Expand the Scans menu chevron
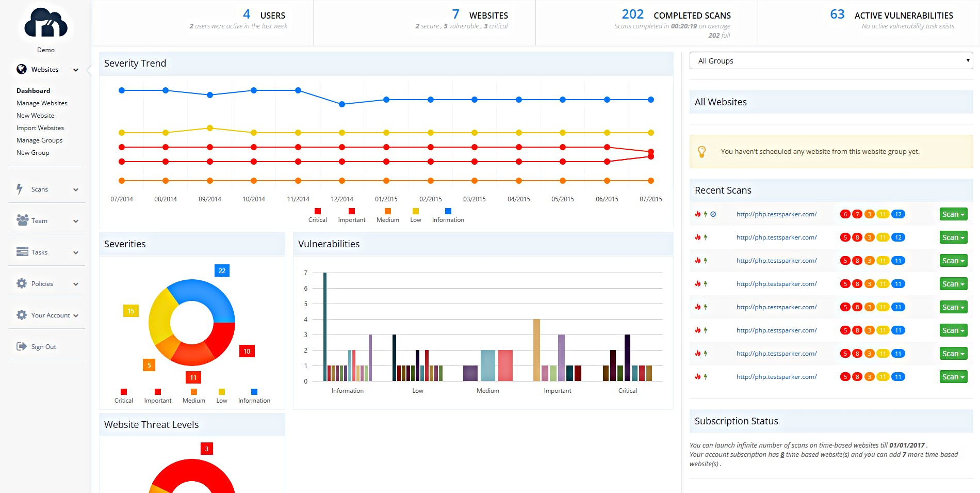Screen dimensions: 980x493 pos(76,189)
